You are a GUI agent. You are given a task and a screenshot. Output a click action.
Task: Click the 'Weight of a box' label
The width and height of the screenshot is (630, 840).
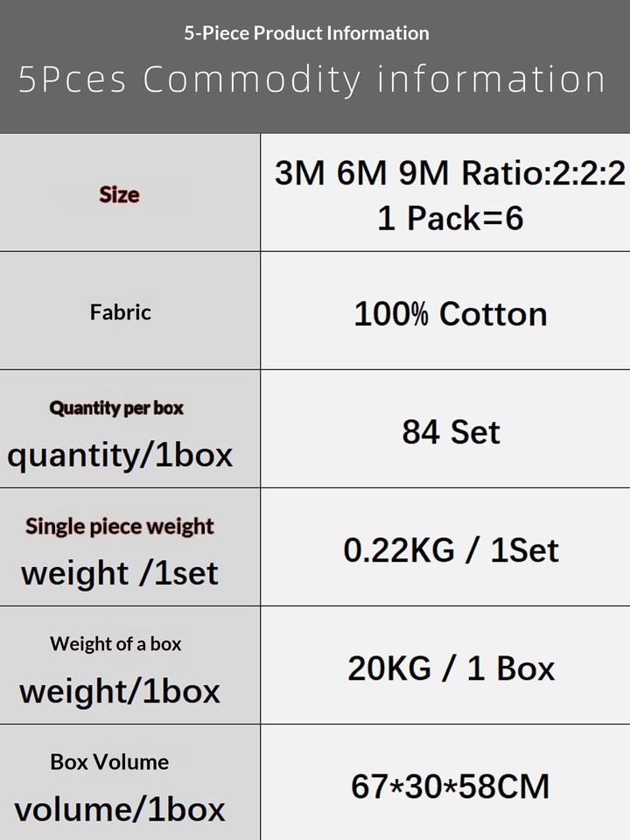[115, 644]
